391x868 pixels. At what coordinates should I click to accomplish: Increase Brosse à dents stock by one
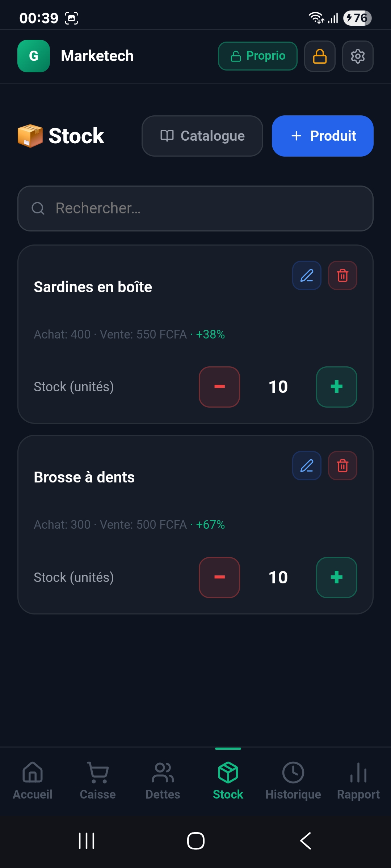tap(337, 577)
